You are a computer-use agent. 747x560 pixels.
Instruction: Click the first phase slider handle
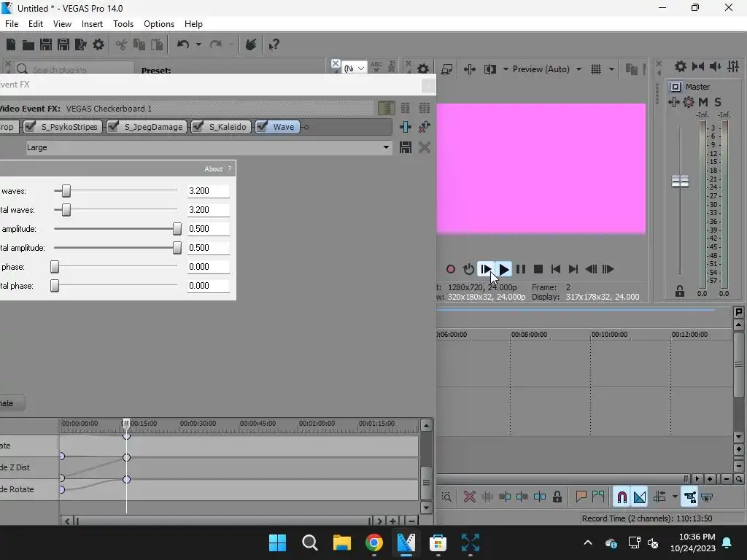coord(55,267)
